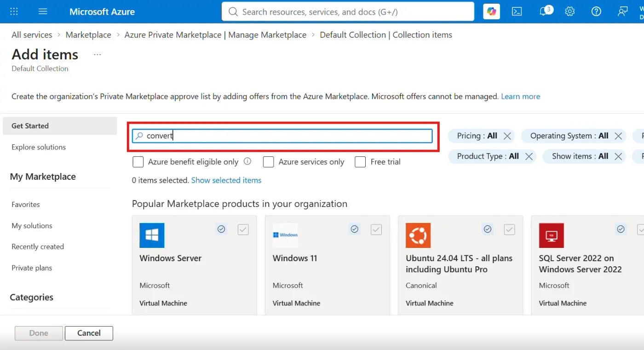Click the marketplace search field containing convert

tap(282, 136)
